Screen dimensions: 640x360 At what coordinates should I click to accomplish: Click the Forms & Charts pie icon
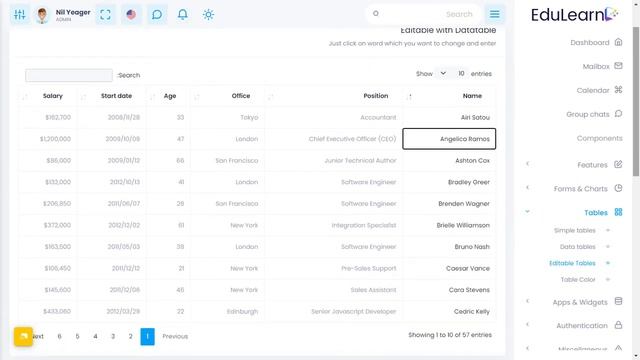point(618,188)
